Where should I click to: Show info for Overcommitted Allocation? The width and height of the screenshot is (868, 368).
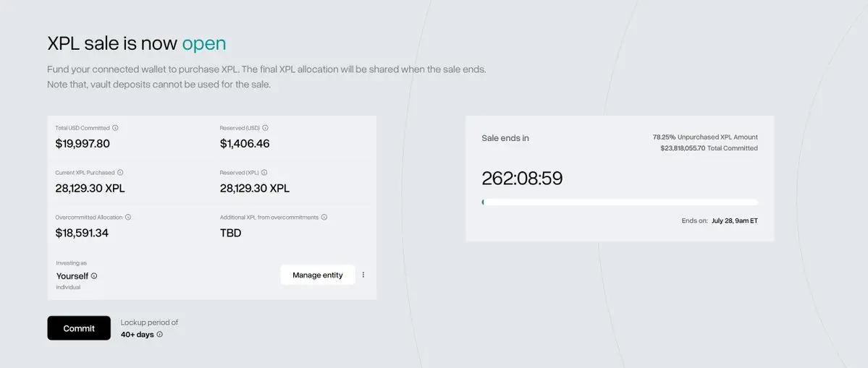[128, 217]
